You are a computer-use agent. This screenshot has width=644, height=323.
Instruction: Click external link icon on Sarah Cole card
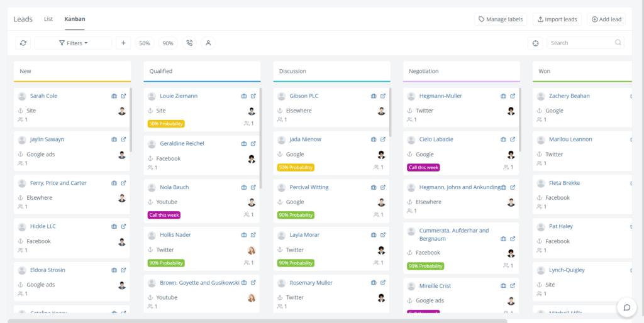(x=124, y=96)
